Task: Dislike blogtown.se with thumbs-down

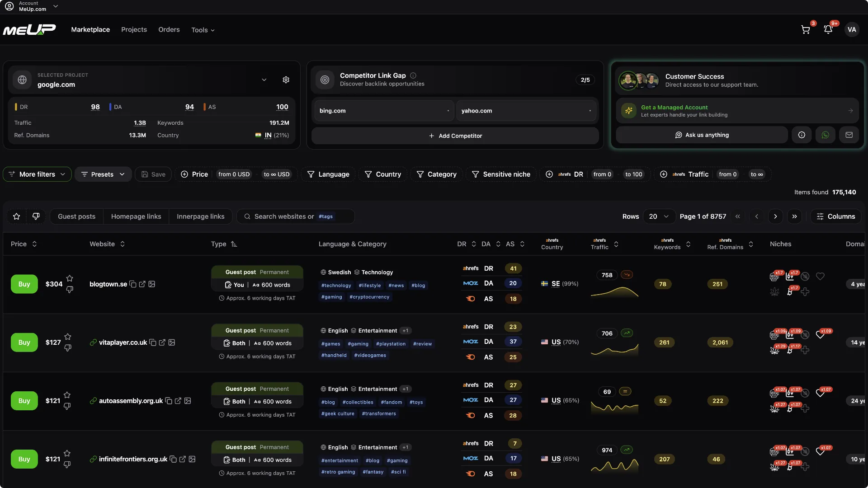Action: point(70,290)
